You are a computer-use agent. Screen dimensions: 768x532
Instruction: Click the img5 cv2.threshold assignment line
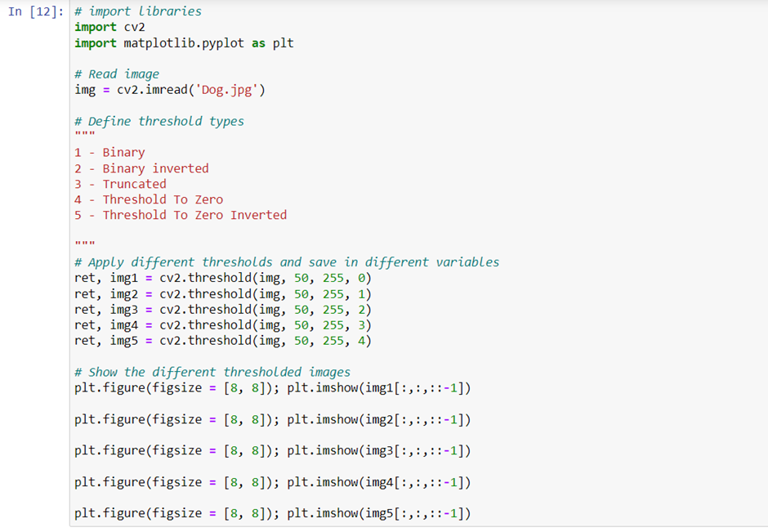pyautogui.click(x=223, y=341)
